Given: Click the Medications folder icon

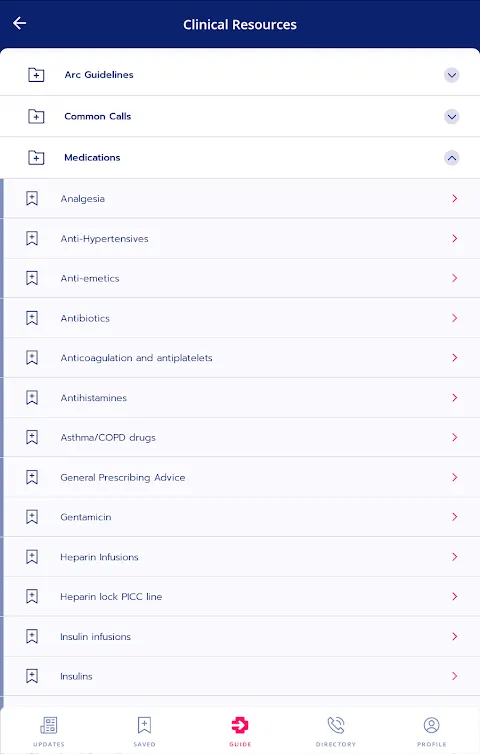Looking at the screenshot, I should point(36,158).
